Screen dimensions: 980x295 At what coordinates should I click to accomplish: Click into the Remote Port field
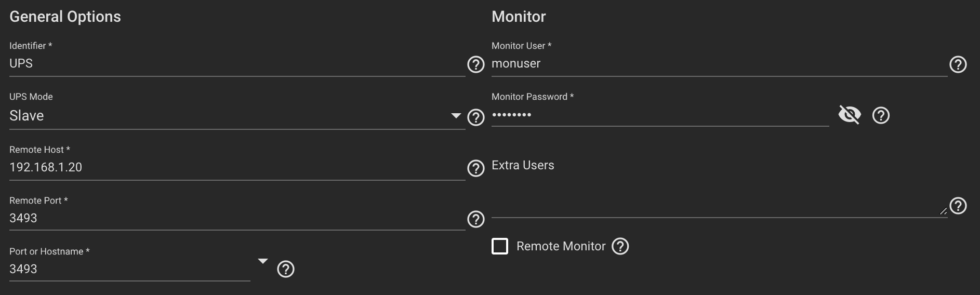[237, 219]
